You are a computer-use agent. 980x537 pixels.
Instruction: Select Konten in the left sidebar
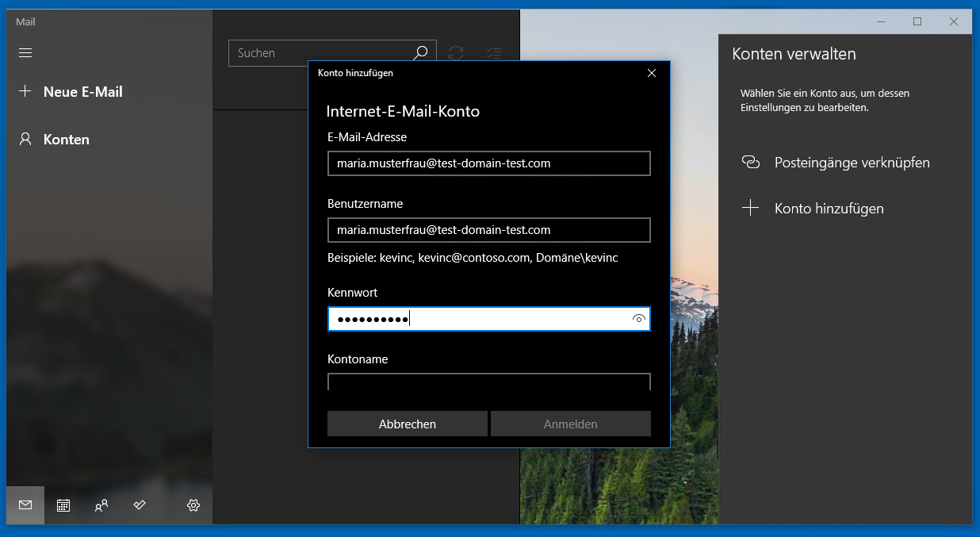[67, 139]
